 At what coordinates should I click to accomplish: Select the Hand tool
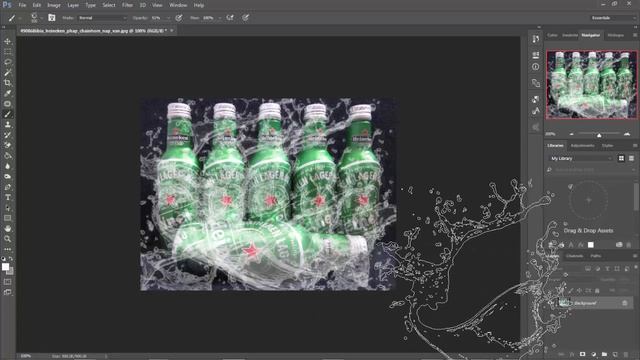7,229
